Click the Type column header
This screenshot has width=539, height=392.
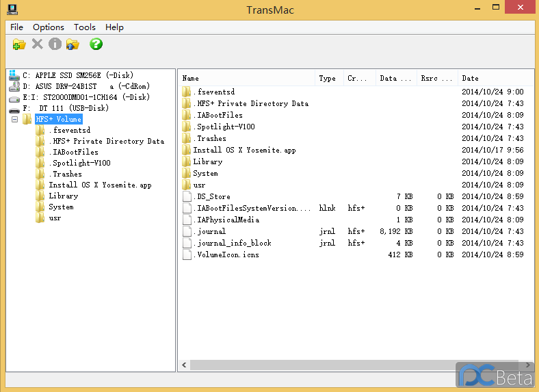click(x=328, y=78)
